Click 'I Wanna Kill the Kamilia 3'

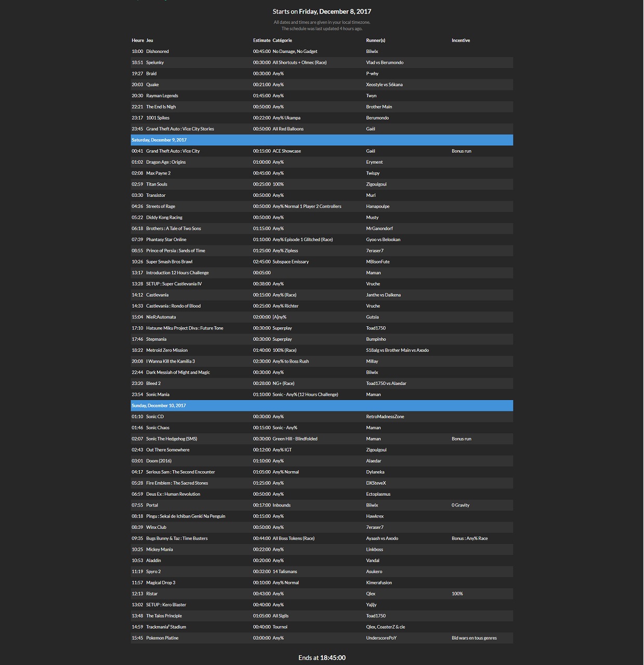click(x=170, y=362)
